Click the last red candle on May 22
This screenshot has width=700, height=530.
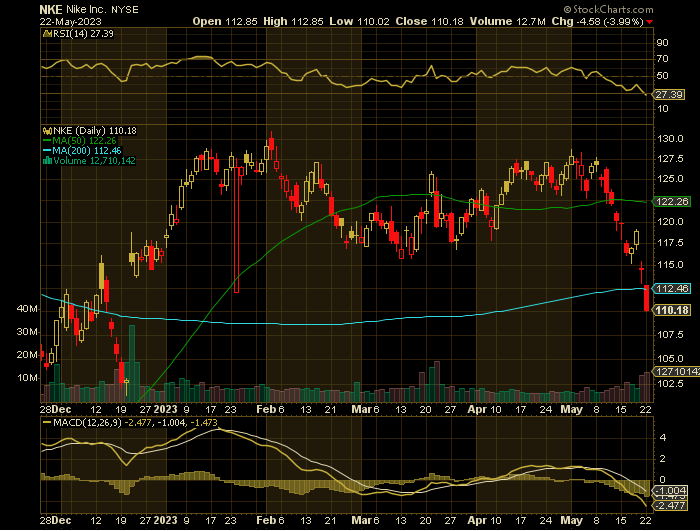click(646, 298)
